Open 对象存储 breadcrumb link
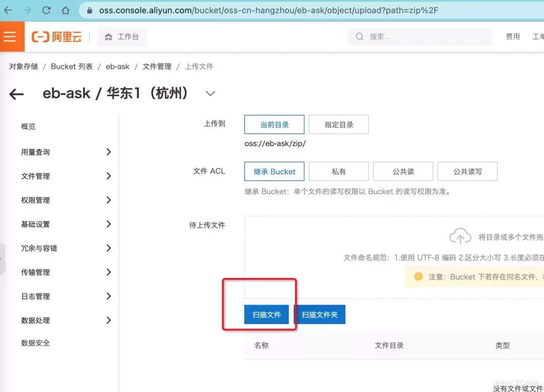This screenshot has width=544, height=392. coord(23,66)
